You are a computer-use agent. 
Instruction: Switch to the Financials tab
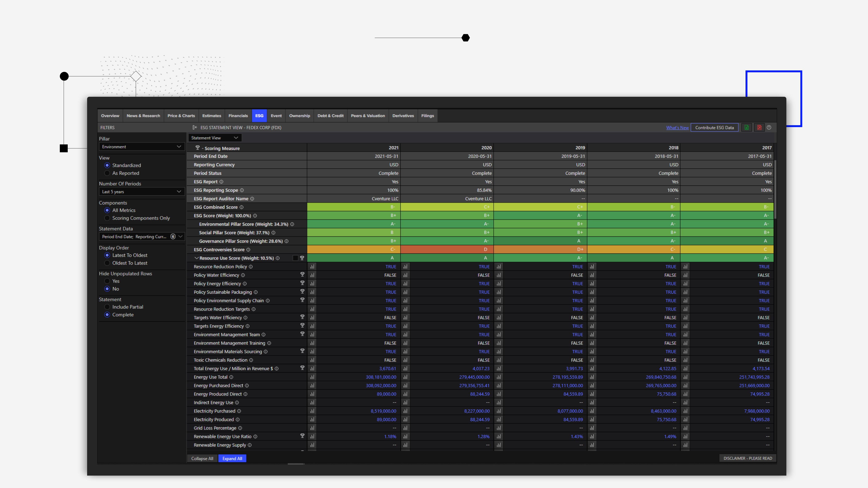238,116
